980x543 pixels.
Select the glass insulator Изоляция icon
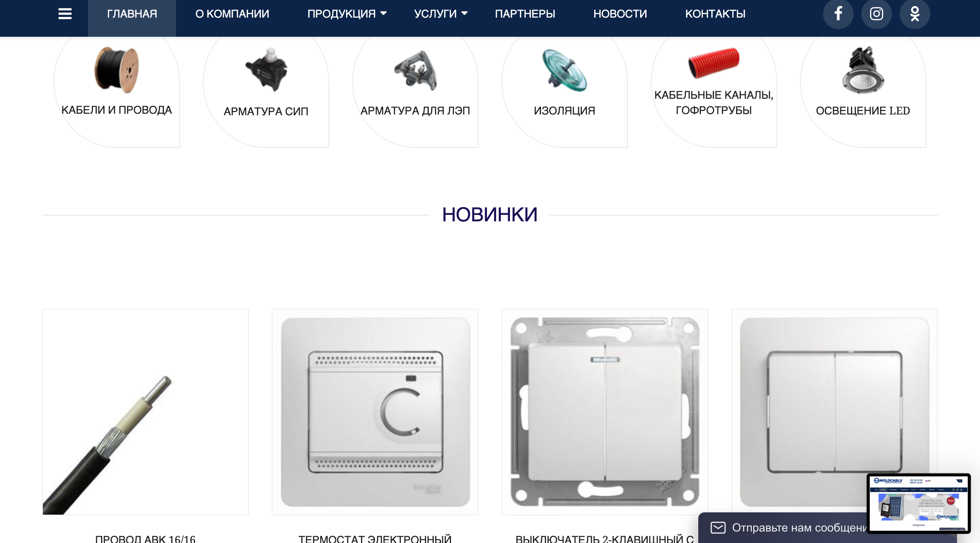[x=565, y=70]
